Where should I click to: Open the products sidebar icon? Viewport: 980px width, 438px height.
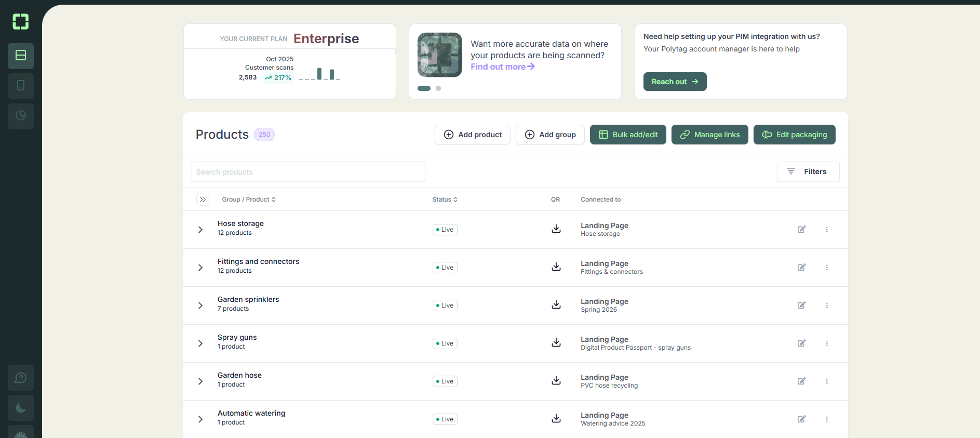[21, 56]
